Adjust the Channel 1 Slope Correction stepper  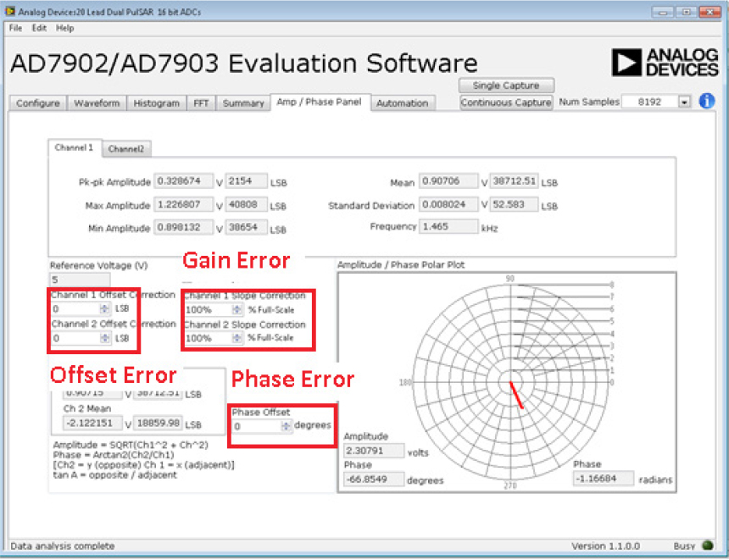click(237, 310)
